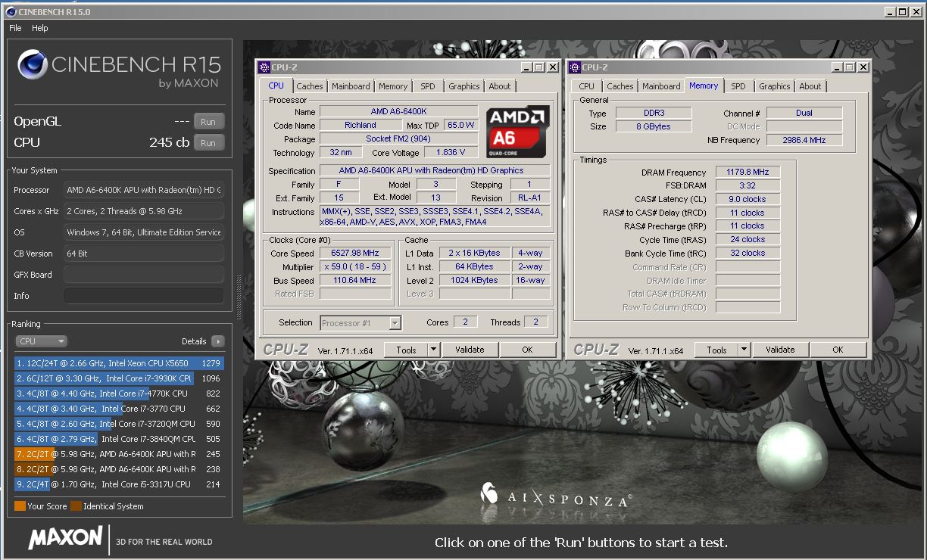This screenshot has width=927, height=560.
Task: Click the AMD A6 processor logo
Action: click(517, 131)
